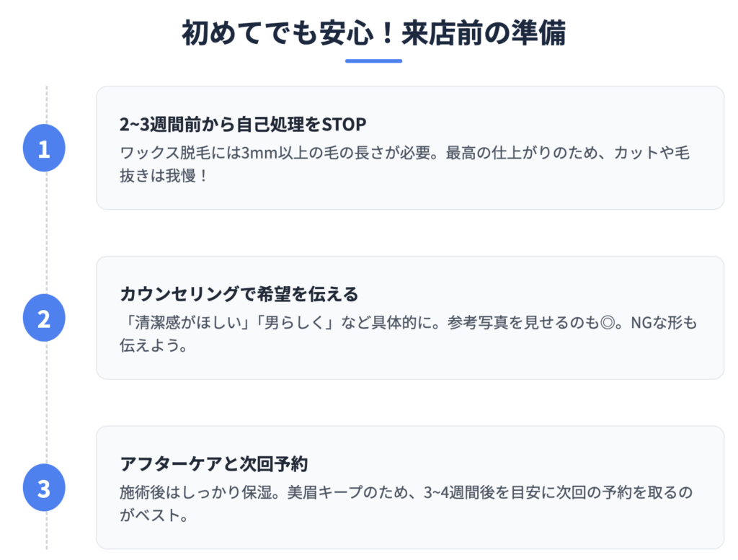Image resolution: width=738 pixels, height=560 pixels.
Task: Click the dashed timeline between steps 2 and 3
Action: click(x=47, y=403)
